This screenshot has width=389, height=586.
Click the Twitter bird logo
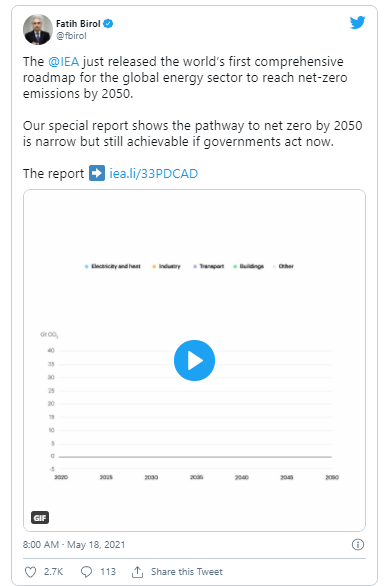tap(357, 22)
